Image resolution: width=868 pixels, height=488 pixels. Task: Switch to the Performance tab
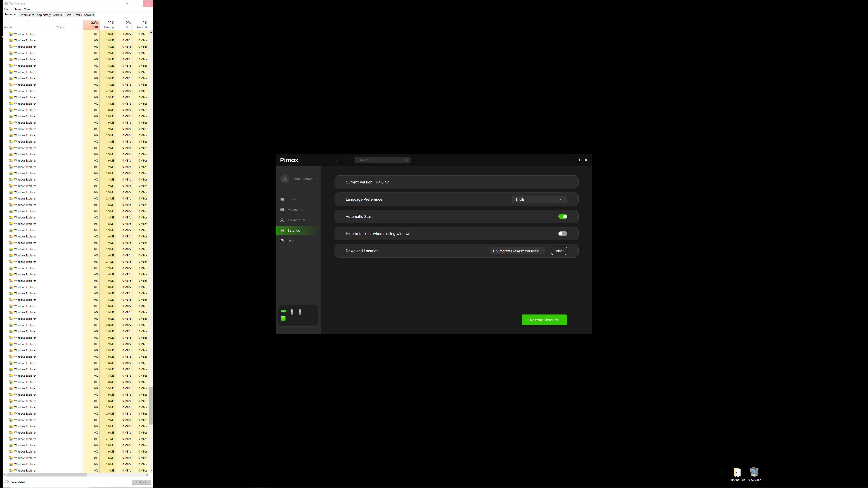[x=26, y=15]
